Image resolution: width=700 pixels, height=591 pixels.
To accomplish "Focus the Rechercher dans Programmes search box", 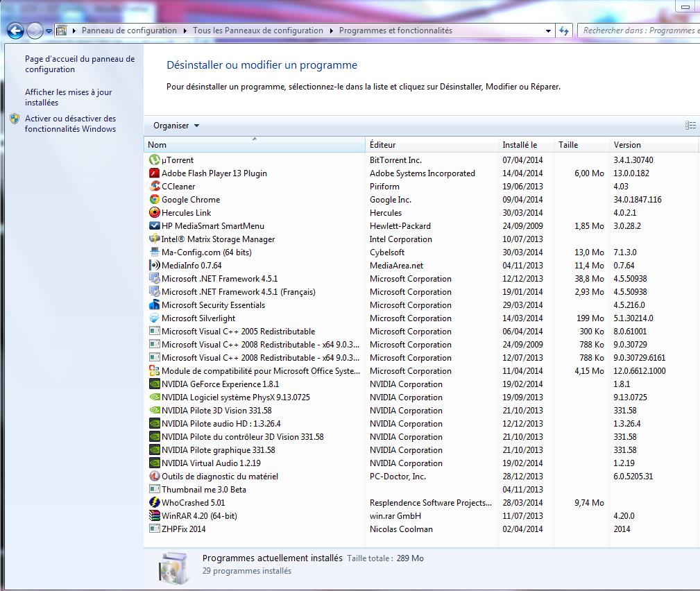I will click(639, 31).
